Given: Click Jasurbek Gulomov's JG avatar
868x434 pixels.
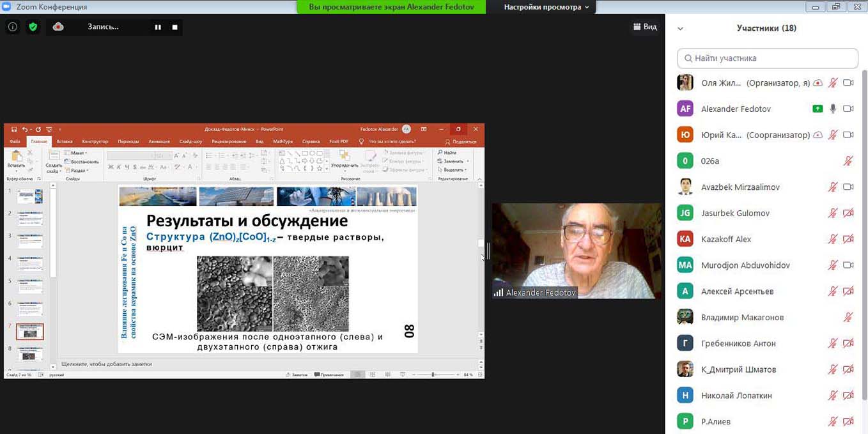Looking at the screenshot, I should pyautogui.click(x=685, y=213).
